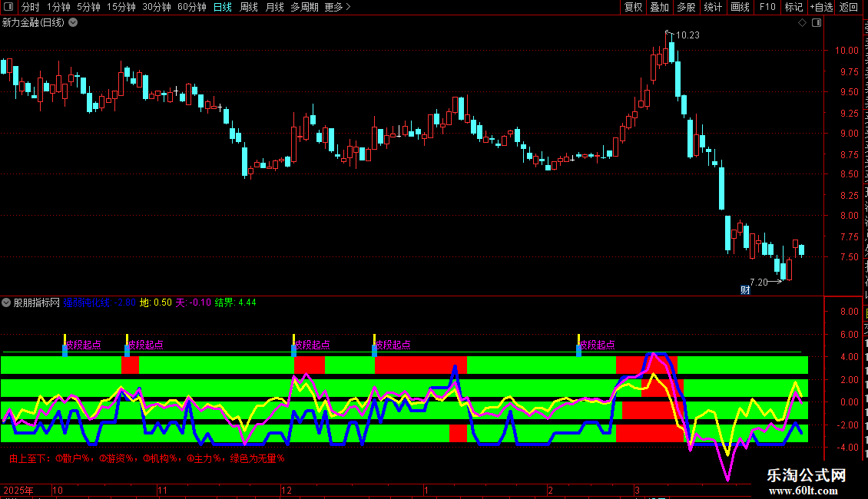Click the 地: 0.50 indicator value

tap(156, 302)
